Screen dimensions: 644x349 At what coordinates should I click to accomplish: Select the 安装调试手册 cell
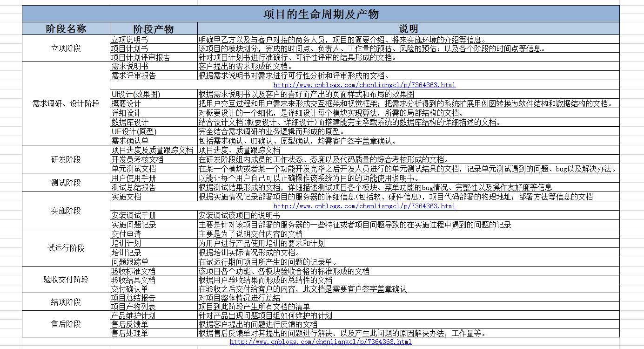[x=154, y=215]
